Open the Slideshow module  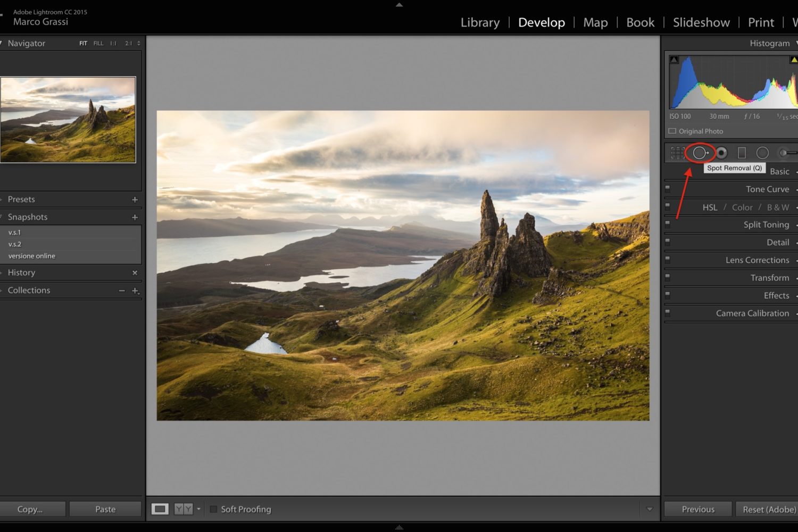point(701,22)
